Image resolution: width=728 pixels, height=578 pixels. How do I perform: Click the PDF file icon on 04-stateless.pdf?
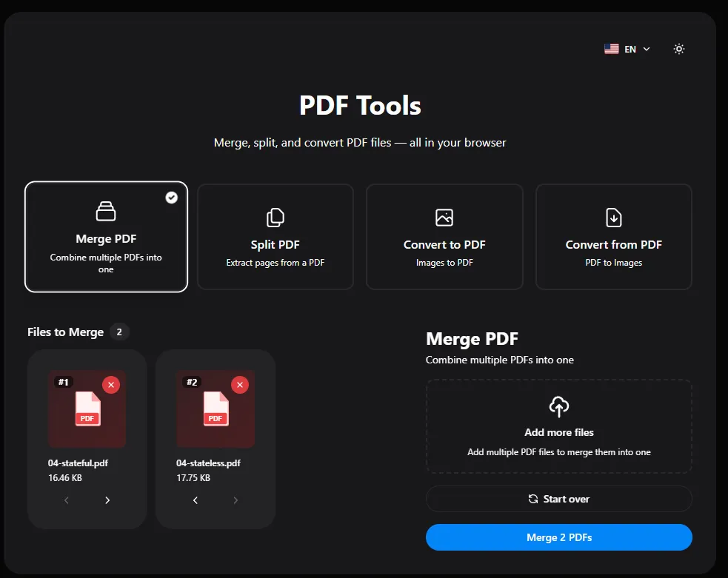[216, 409]
